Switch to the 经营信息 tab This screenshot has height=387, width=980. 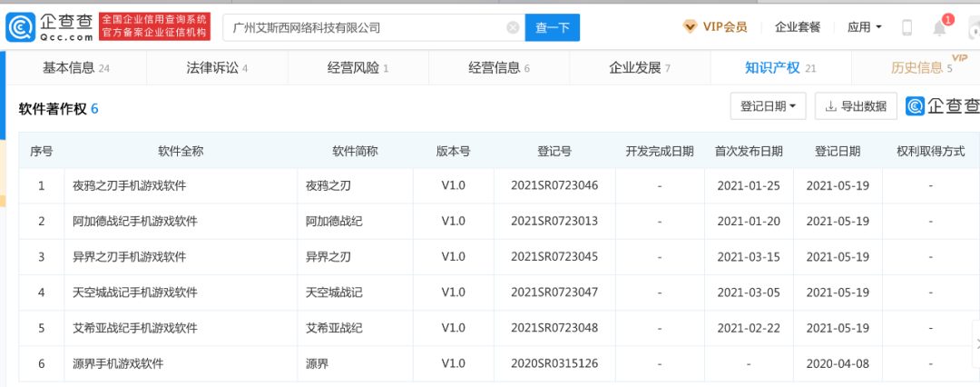coord(499,67)
